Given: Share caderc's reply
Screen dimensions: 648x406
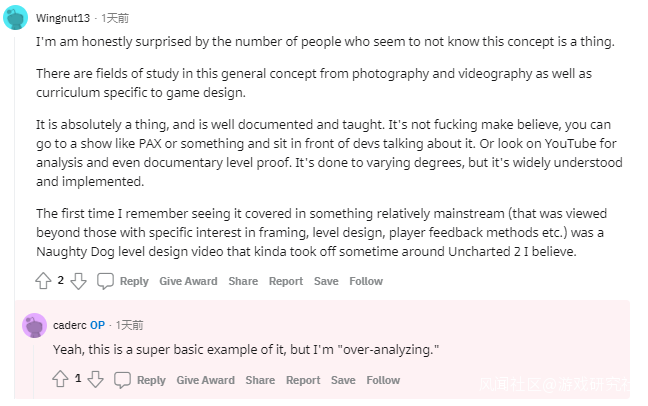Looking at the screenshot, I should pyautogui.click(x=260, y=380).
